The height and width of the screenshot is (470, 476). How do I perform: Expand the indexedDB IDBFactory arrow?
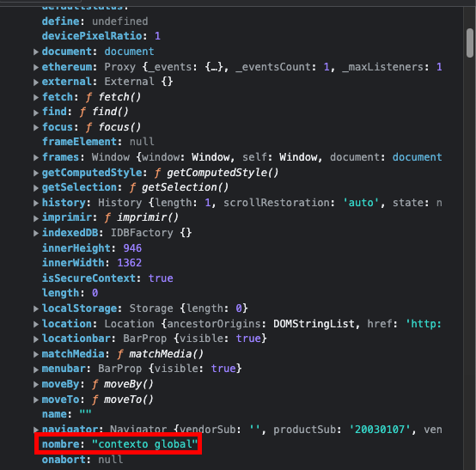[36, 233]
